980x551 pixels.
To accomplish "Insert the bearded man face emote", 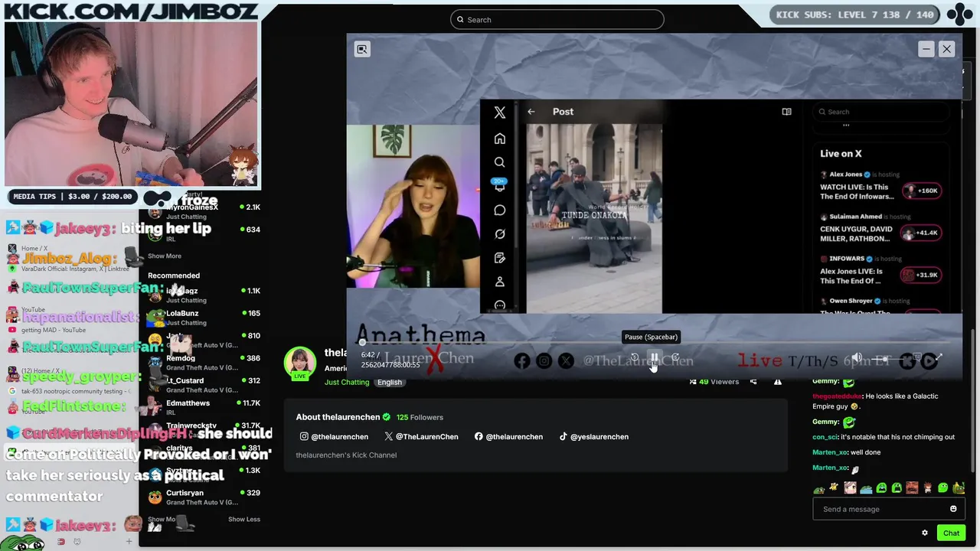I will [912, 487].
